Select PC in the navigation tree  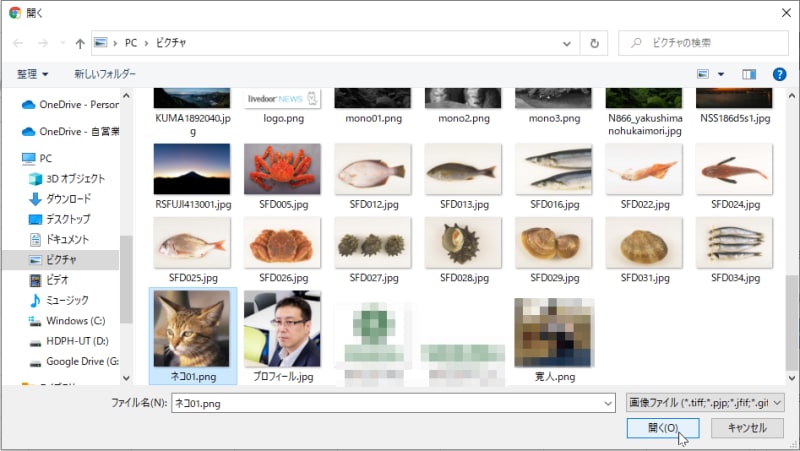[37, 158]
